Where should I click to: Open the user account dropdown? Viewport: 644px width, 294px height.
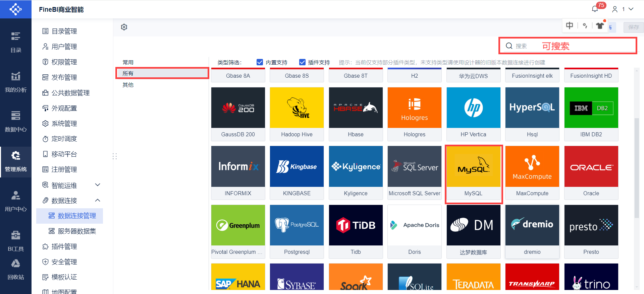pyautogui.click(x=623, y=9)
